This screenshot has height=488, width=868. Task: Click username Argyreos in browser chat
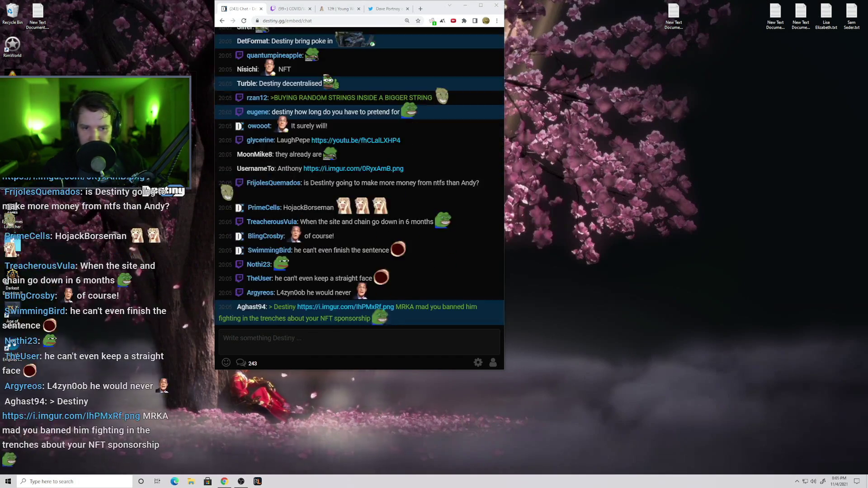click(x=260, y=292)
